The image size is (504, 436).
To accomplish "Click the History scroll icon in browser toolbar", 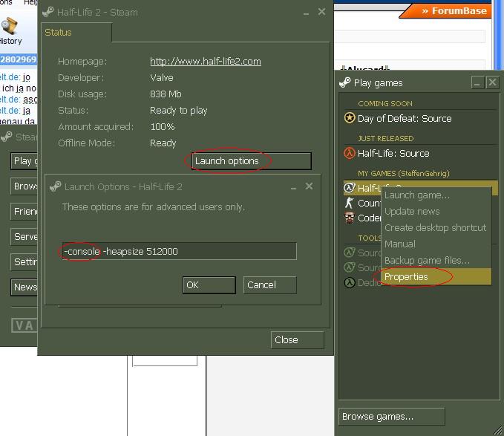I will 10,26.
